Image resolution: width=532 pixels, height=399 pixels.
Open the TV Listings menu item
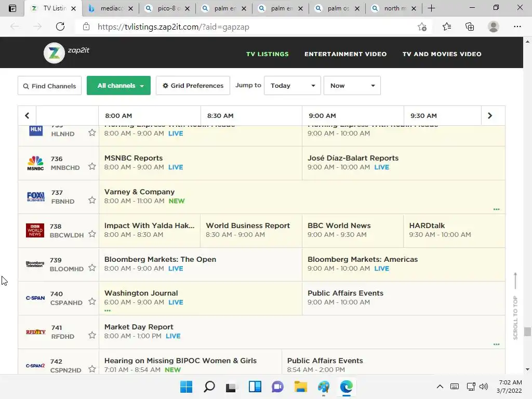tap(268, 54)
